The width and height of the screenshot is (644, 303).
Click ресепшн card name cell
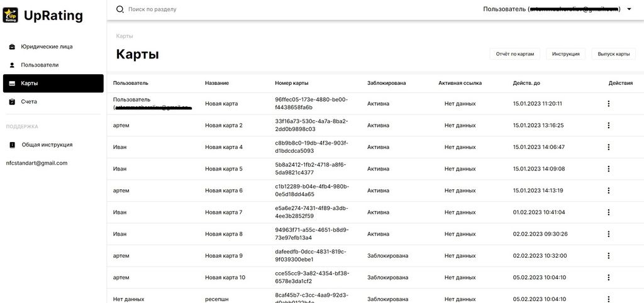click(218, 299)
